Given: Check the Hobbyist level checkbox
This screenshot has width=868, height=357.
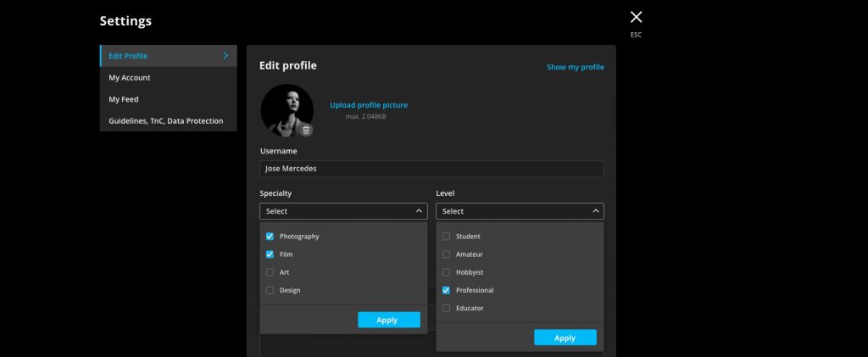Looking at the screenshot, I should [x=446, y=272].
